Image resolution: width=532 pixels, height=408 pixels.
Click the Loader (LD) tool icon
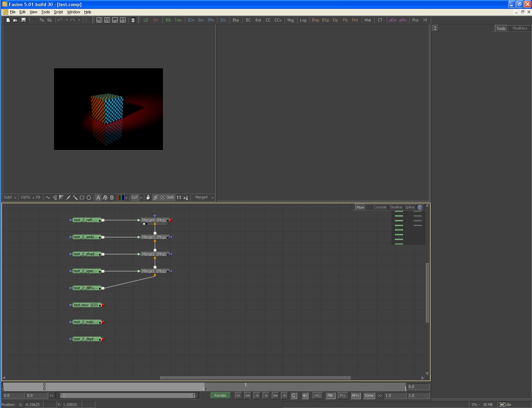click(x=146, y=20)
